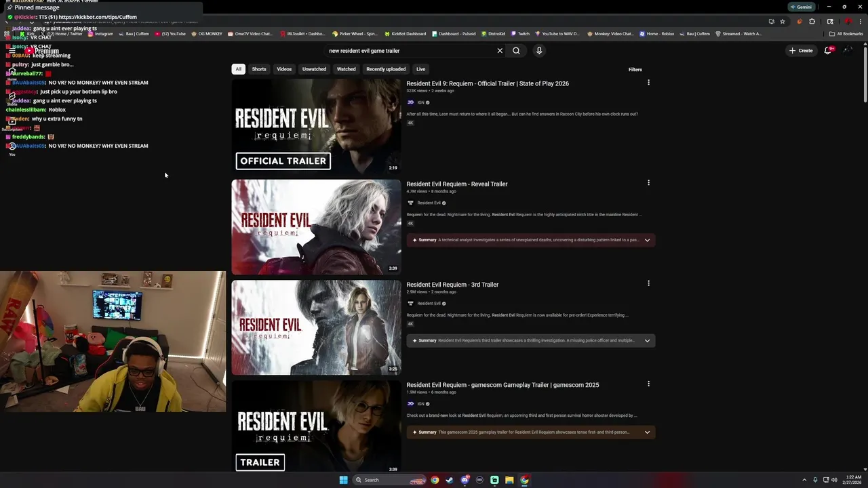Open the OG MONKEY bookmark
The width and height of the screenshot is (868, 488).
click(x=206, y=34)
